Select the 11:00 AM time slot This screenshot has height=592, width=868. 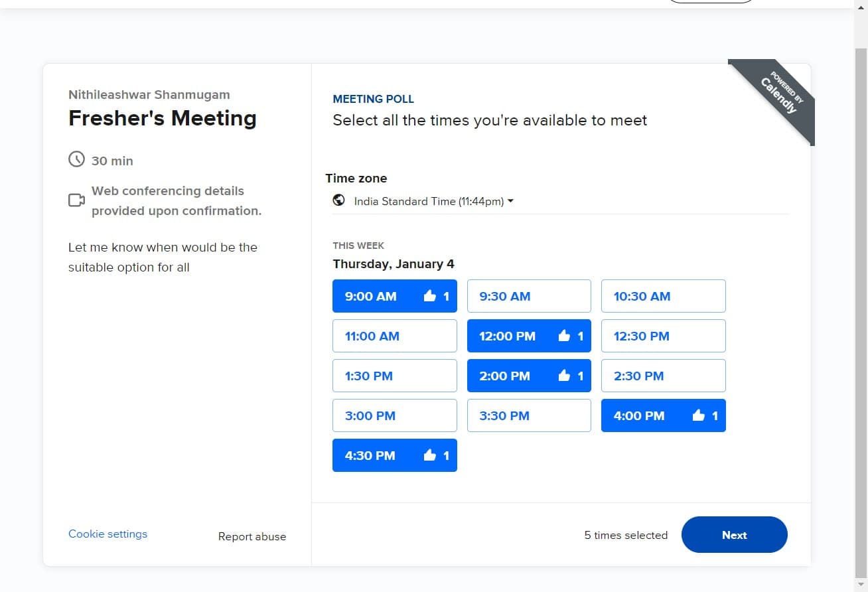(394, 336)
